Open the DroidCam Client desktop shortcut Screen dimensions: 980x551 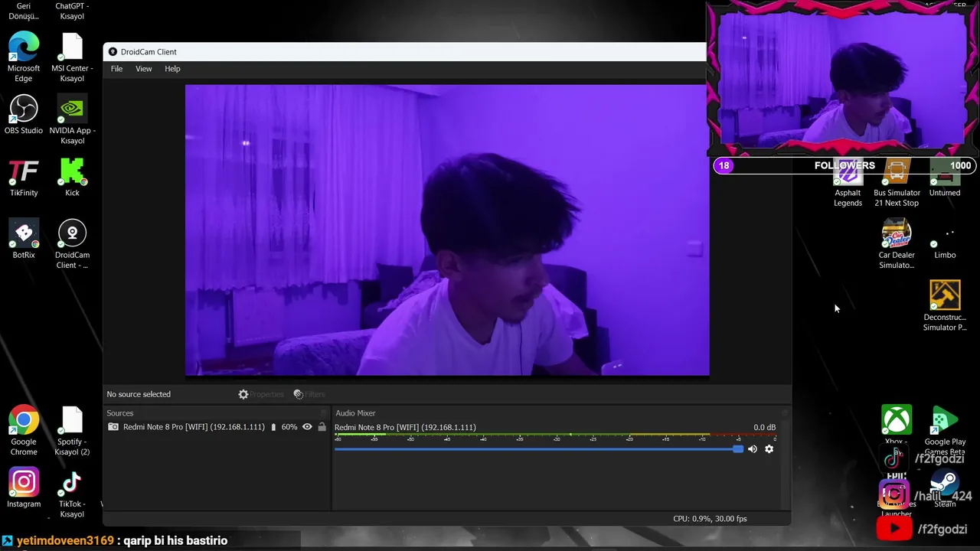click(72, 244)
